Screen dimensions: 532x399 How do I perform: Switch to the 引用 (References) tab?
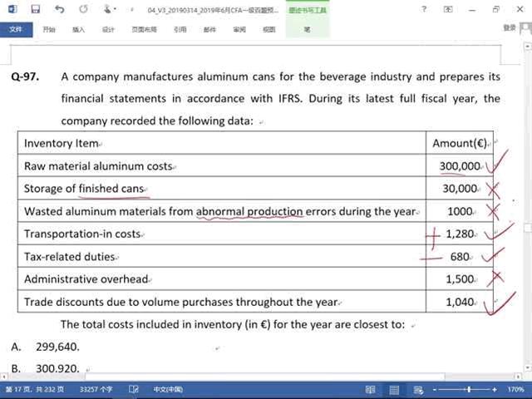pos(180,30)
